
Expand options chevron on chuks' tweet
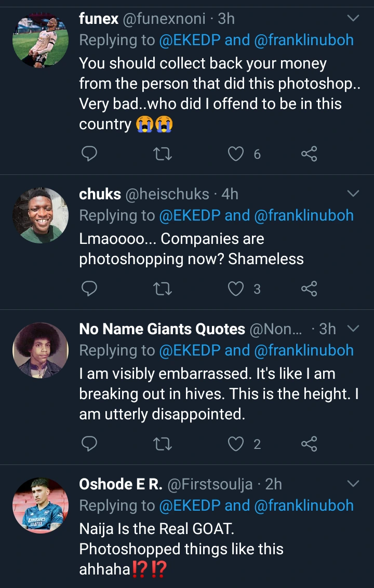tap(353, 194)
